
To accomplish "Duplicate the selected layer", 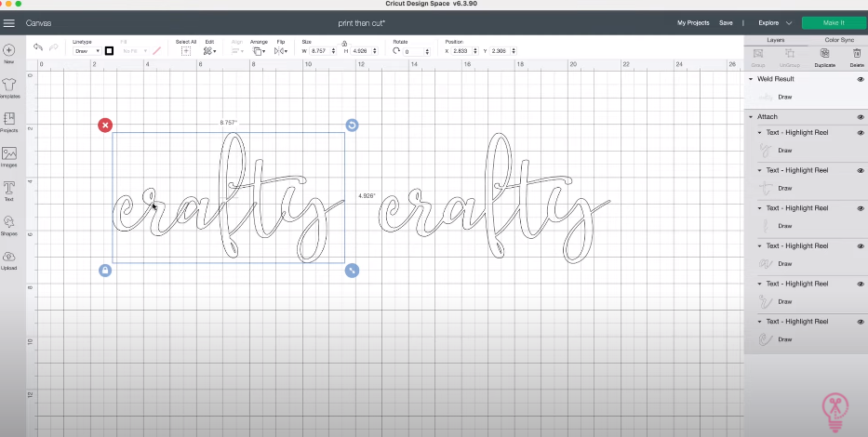I will point(824,57).
